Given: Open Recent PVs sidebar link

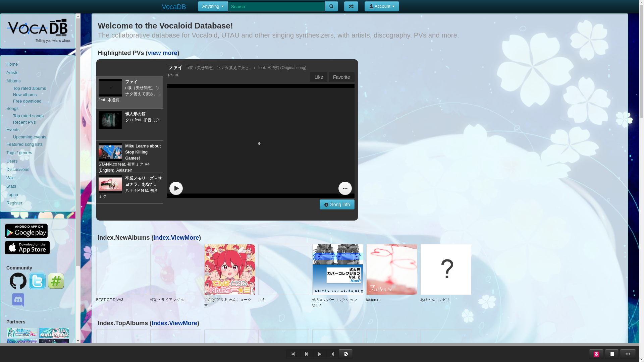Looking at the screenshot, I should (x=24, y=122).
